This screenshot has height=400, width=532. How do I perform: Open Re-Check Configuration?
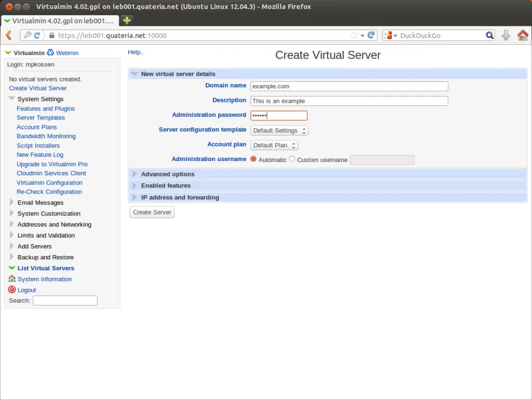click(x=49, y=192)
